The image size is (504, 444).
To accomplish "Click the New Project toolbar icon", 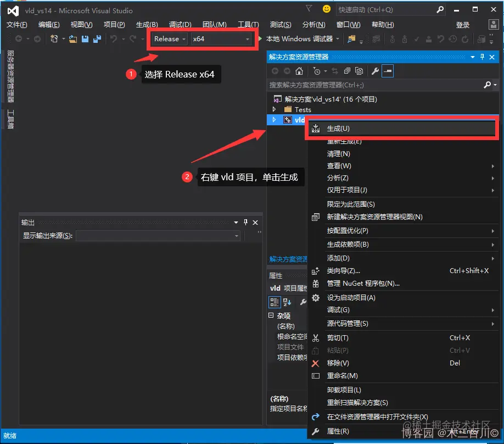I will [54, 39].
